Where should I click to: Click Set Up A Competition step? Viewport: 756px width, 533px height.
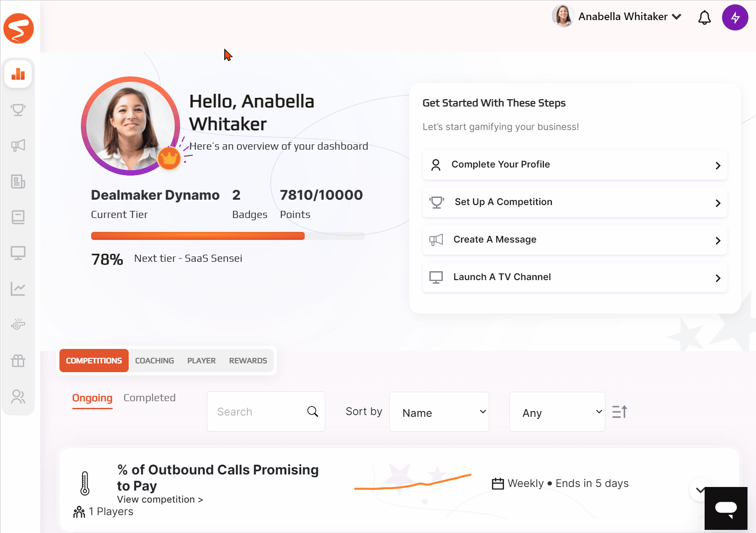click(575, 202)
